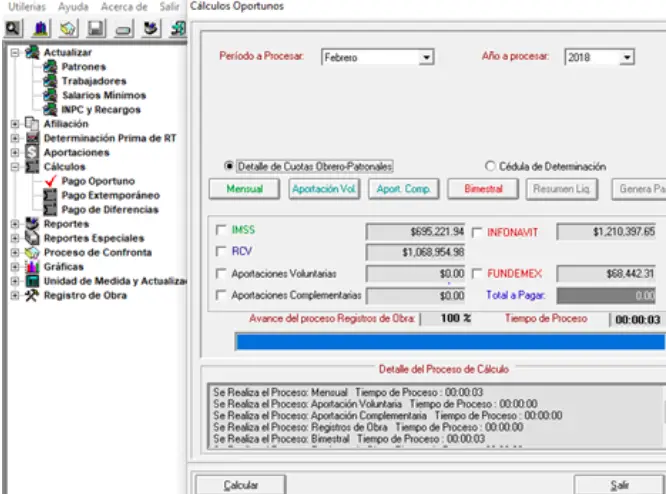666x494 pixels.
Task: Open the Acerca de menu
Action: 124,7
